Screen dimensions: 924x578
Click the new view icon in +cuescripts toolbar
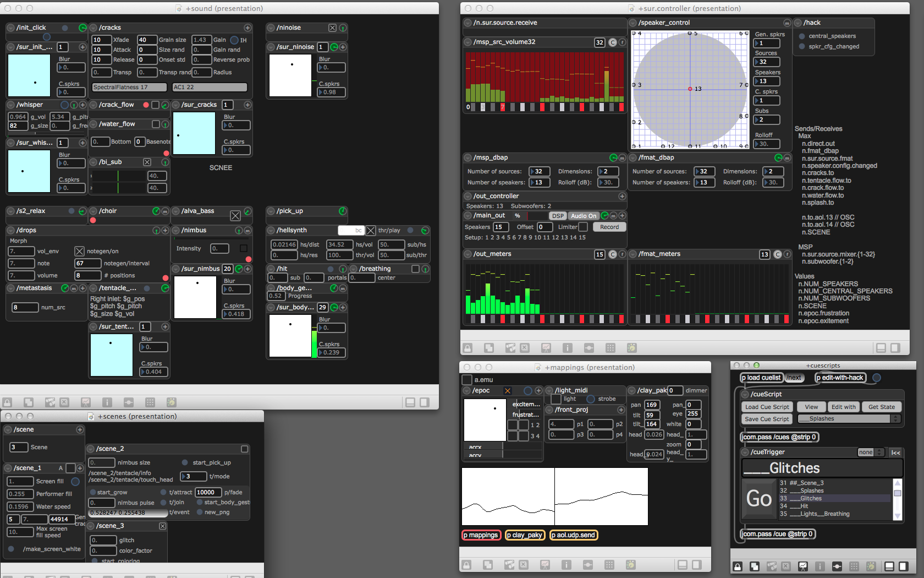755,566
